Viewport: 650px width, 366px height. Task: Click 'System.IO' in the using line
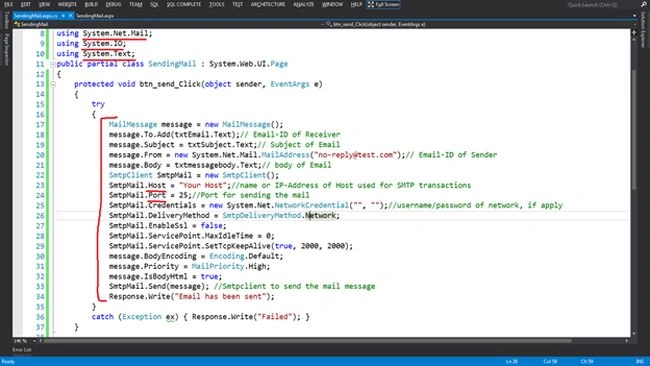pyautogui.click(x=102, y=44)
